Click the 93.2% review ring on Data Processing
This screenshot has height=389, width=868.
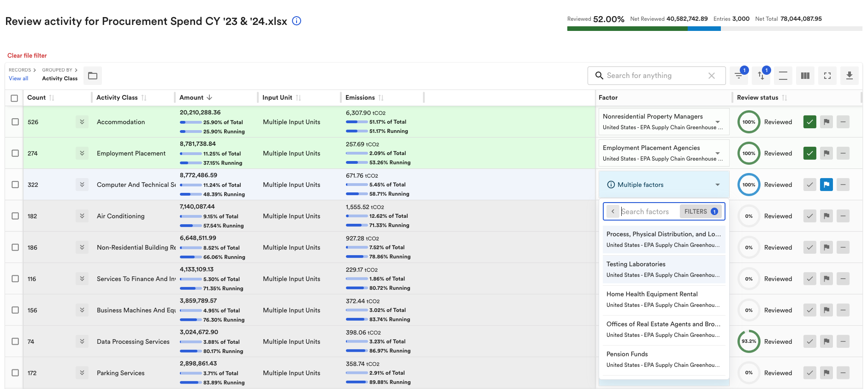coord(749,341)
